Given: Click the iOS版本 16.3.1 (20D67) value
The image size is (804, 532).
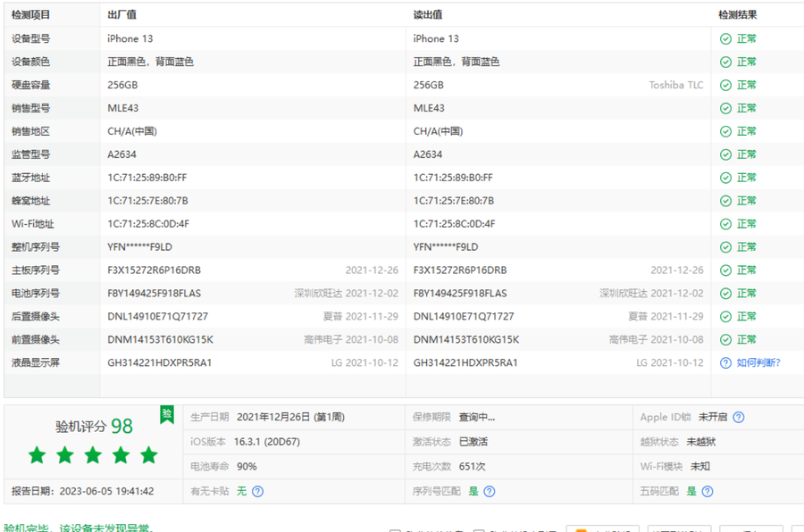Looking at the screenshot, I should click(266, 442).
